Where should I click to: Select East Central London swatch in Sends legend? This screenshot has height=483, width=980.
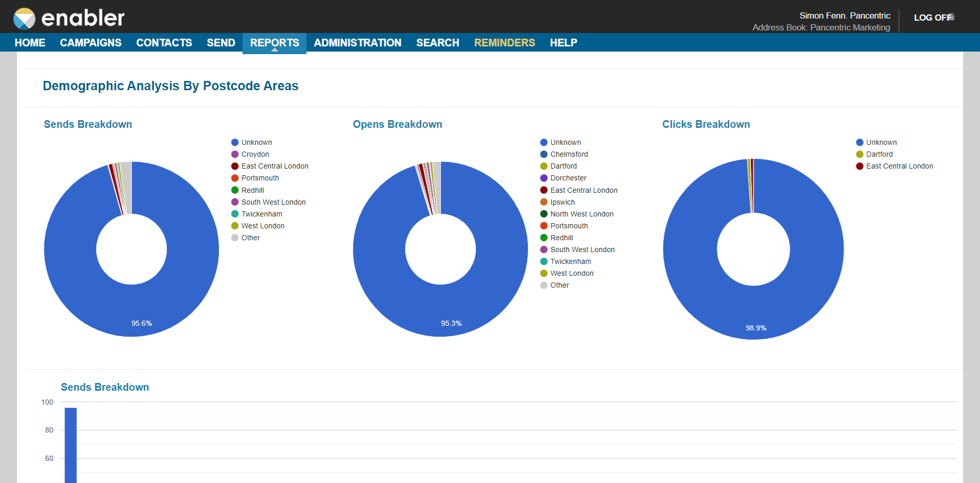coord(235,166)
